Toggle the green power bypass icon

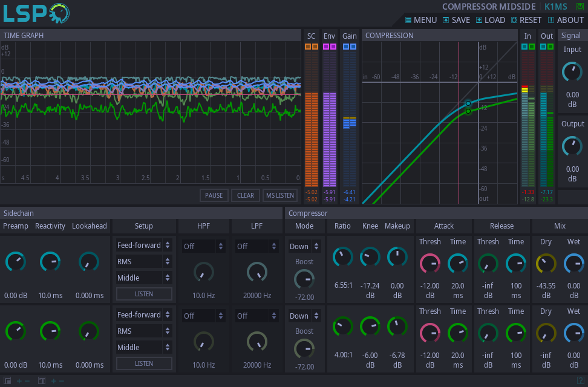pyautogui.click(x=580, y=7)
